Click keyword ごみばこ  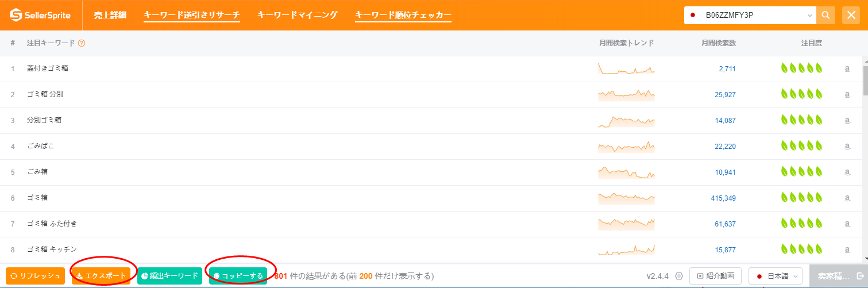click(x=41, y=146)
